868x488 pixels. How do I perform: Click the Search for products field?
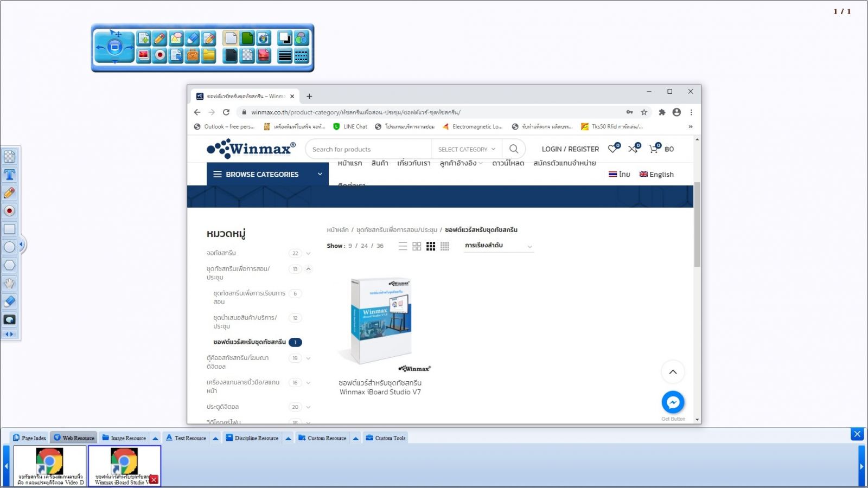pyautogui.click(x=369, y=149)
